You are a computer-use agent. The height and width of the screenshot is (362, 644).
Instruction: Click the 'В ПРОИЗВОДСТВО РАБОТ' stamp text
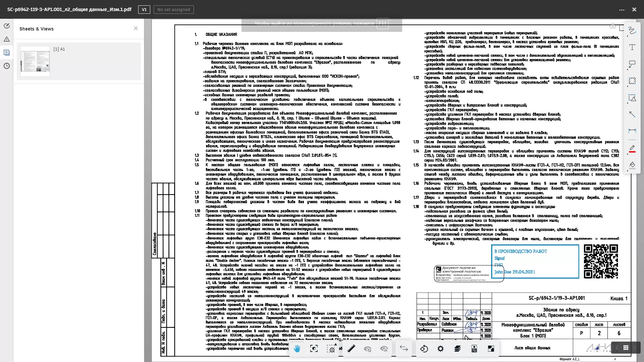[521, 251]
